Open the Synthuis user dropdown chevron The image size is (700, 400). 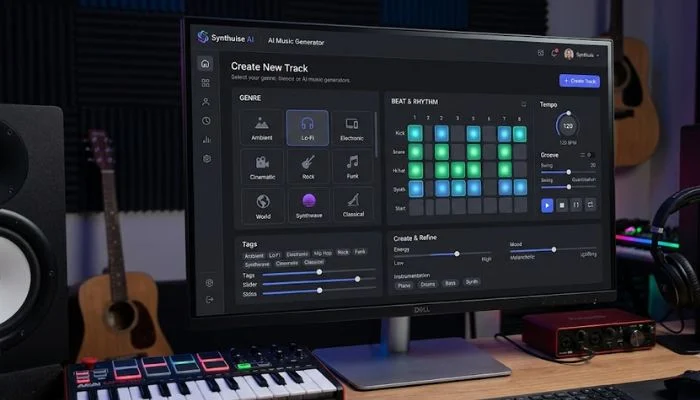pyautogui.click(x=598, y=55)
